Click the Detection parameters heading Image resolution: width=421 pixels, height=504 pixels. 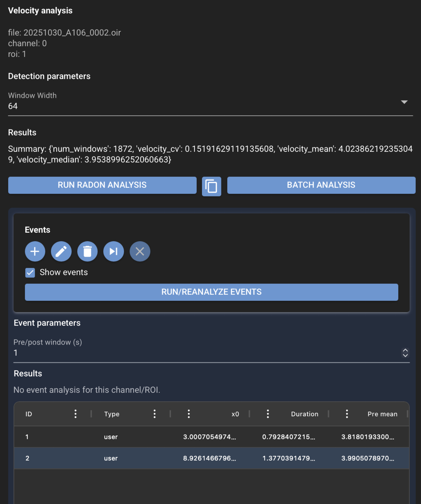pos(49,76)
